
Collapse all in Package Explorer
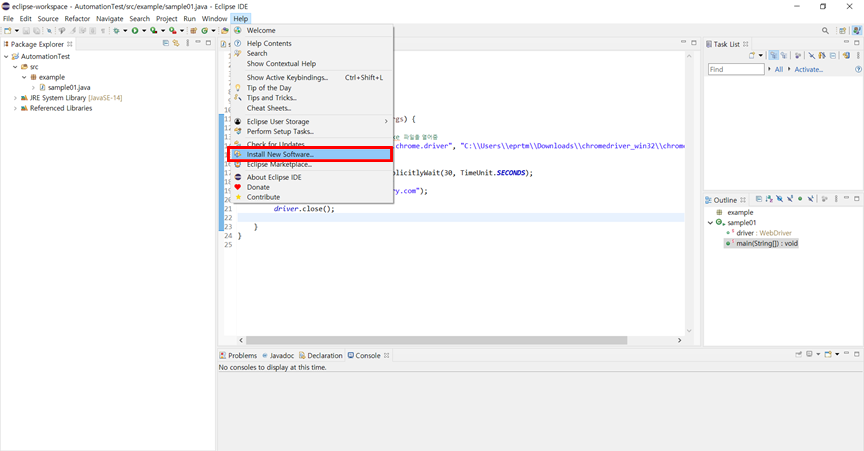tap(166, 43)
